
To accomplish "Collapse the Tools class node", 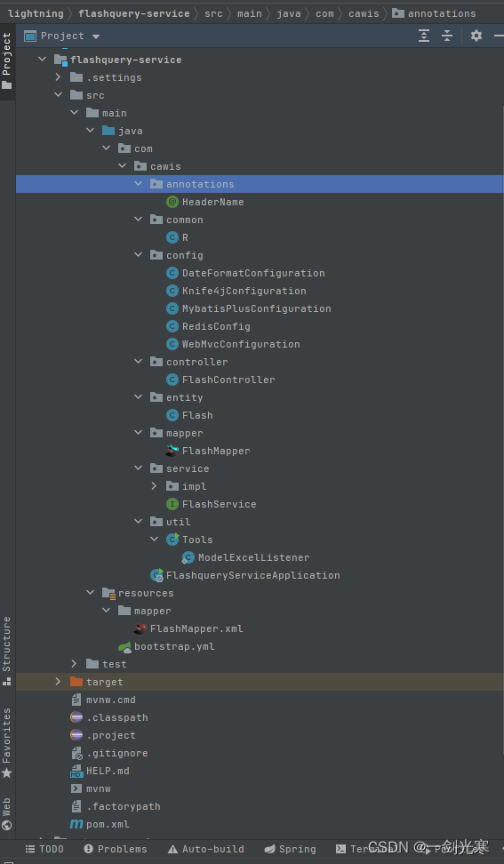I will pyautogui.click(x=155, y=540).
